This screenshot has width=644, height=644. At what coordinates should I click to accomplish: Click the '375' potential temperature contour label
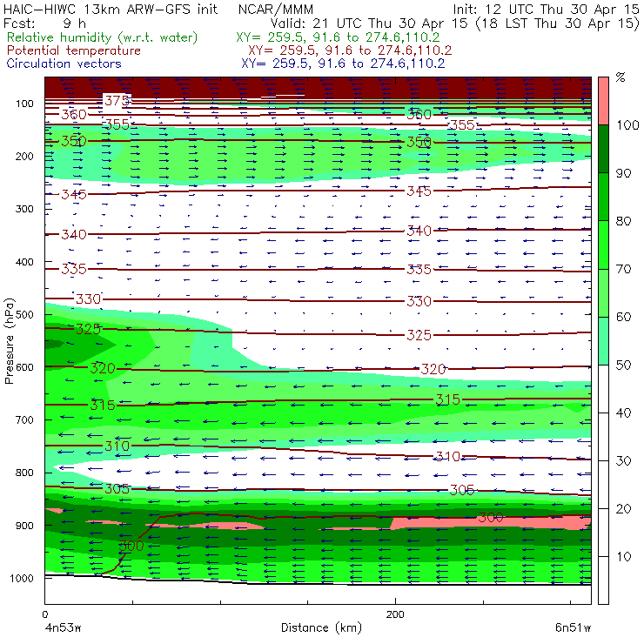coord(117,100)
